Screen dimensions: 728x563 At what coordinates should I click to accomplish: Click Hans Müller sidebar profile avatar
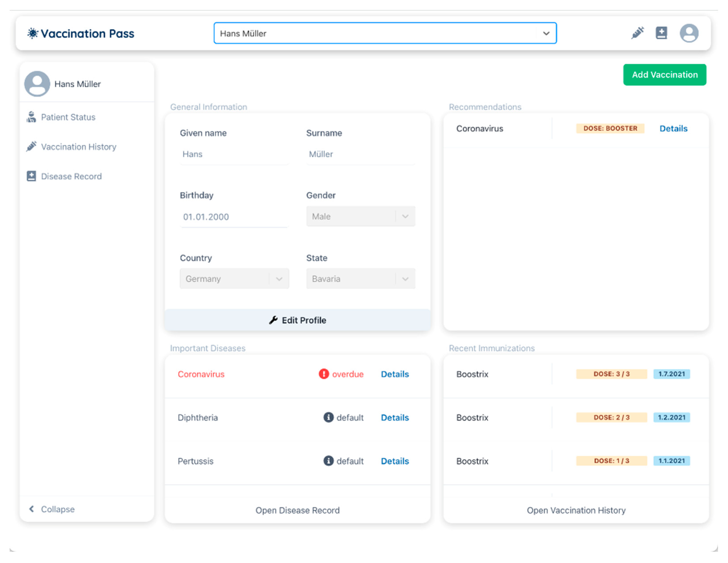pos(37,84)
